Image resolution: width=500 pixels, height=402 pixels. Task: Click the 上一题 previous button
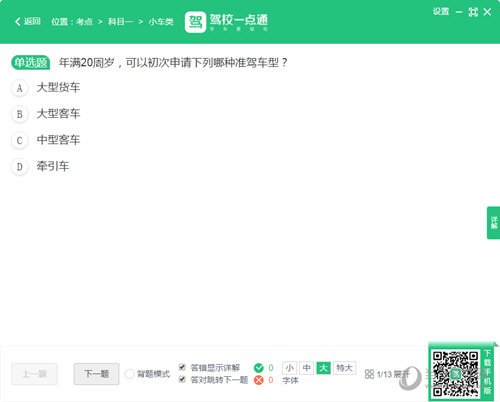[x=35, y=374]
